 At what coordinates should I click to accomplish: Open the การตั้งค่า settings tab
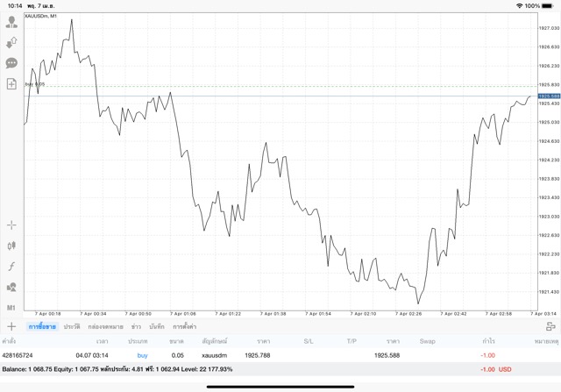186,326
